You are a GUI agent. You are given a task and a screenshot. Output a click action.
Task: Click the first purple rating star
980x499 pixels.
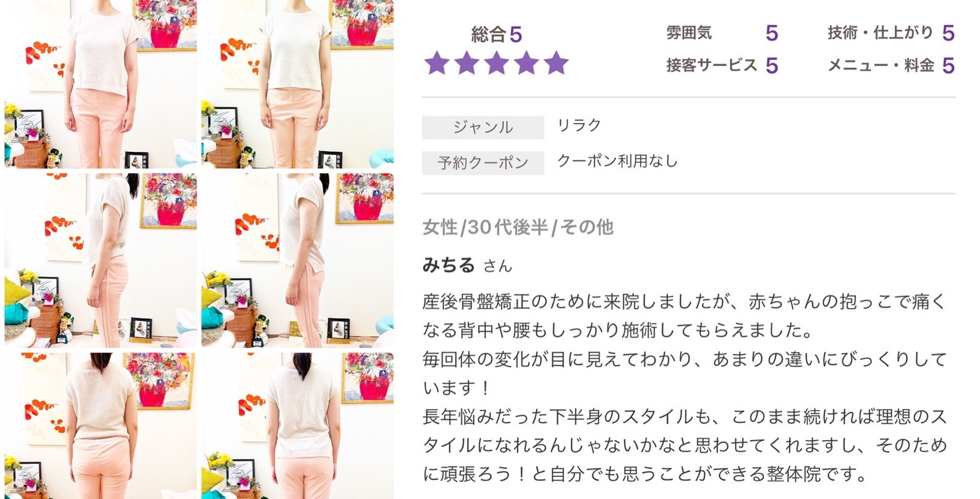pyautogui.click(x=437, y=63)
